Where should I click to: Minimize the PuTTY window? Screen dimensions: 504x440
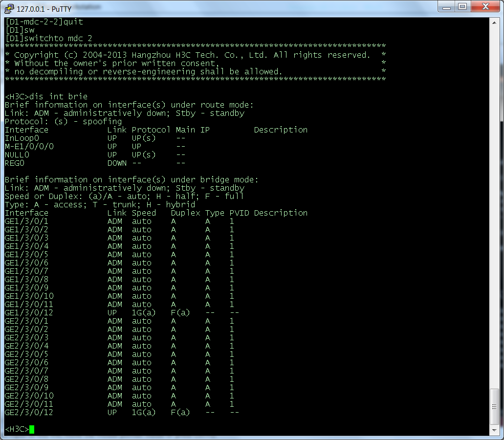[446, 6]
